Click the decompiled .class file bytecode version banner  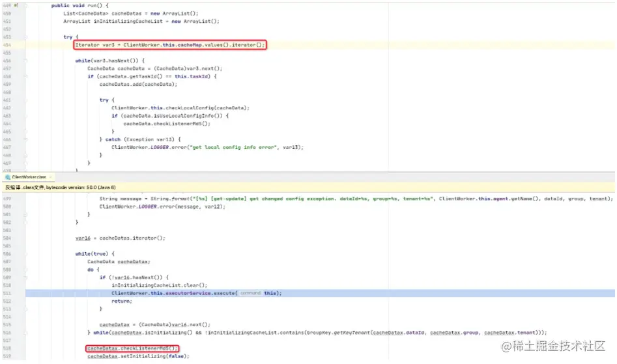309,188
